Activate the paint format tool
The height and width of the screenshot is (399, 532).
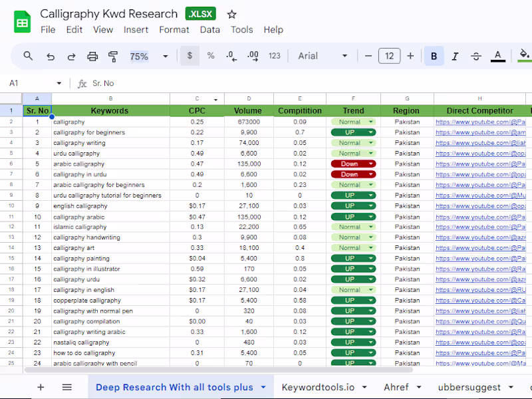click(113, 57)
